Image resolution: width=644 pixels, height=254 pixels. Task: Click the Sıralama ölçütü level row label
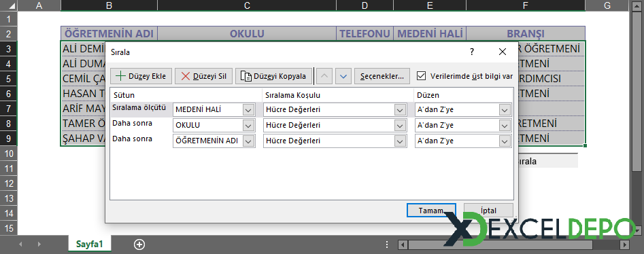pyautogui.click(x=139, y=108)
